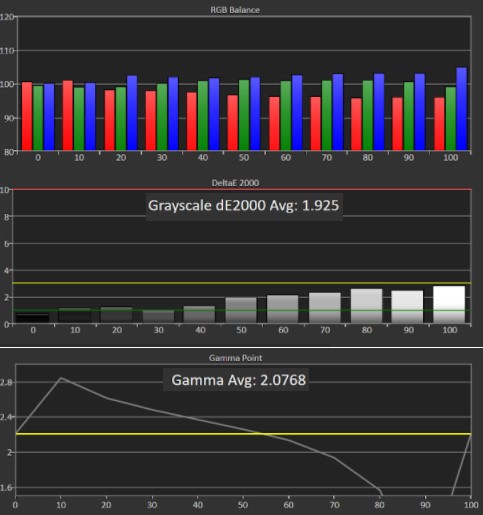Click the 120 y-axis label in RGB Balance

[7, 17]
